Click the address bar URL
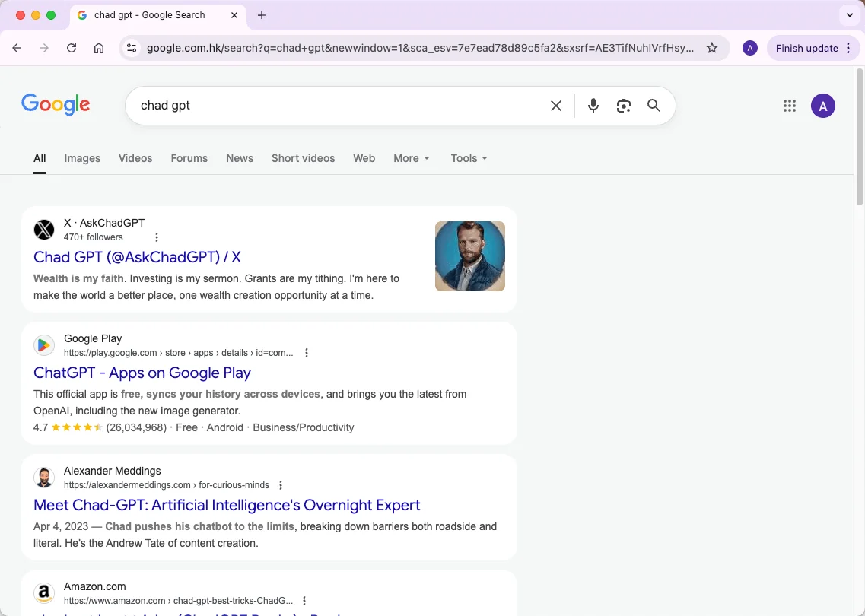This screenshot has width=865, height=616. coord(421,48)
